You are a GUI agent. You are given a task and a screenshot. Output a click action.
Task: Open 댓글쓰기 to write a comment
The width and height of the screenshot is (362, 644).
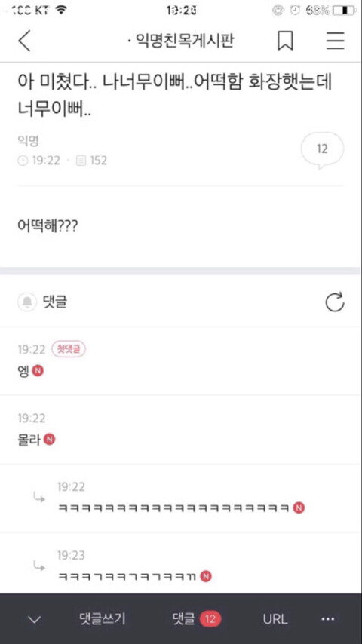click(103, 618)
